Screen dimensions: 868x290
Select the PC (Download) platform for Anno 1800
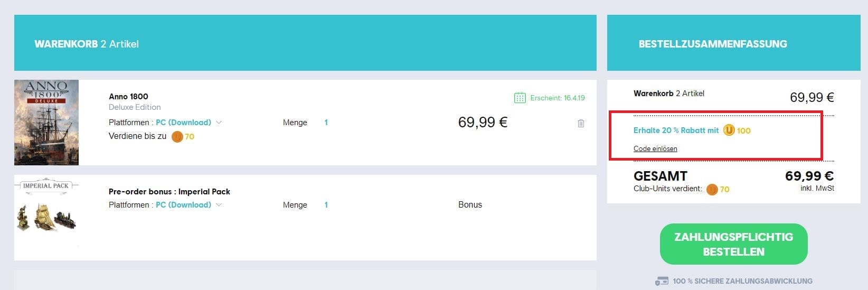183,123
